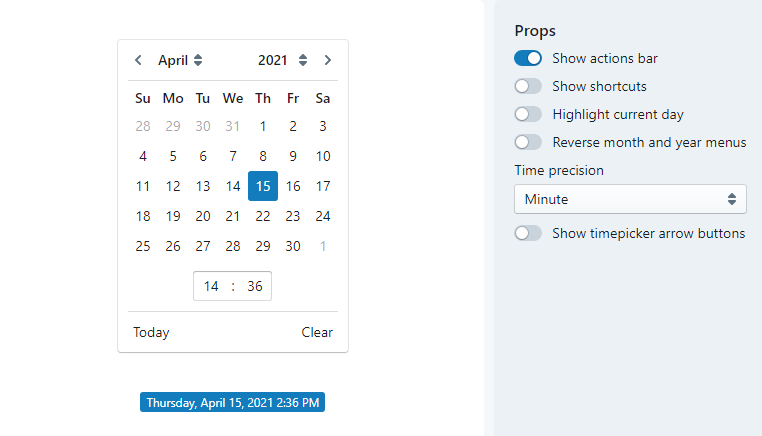Enable Highlight current day switch
Image resolution: width=762 pixels, height=436 pixels.
pos(528,115)
